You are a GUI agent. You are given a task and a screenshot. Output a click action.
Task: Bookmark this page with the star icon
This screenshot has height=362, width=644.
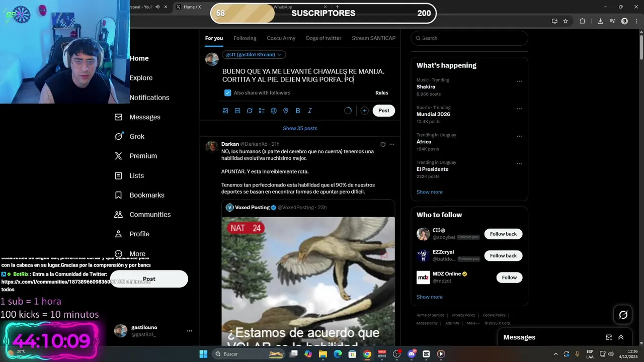[x=566, y=21]
